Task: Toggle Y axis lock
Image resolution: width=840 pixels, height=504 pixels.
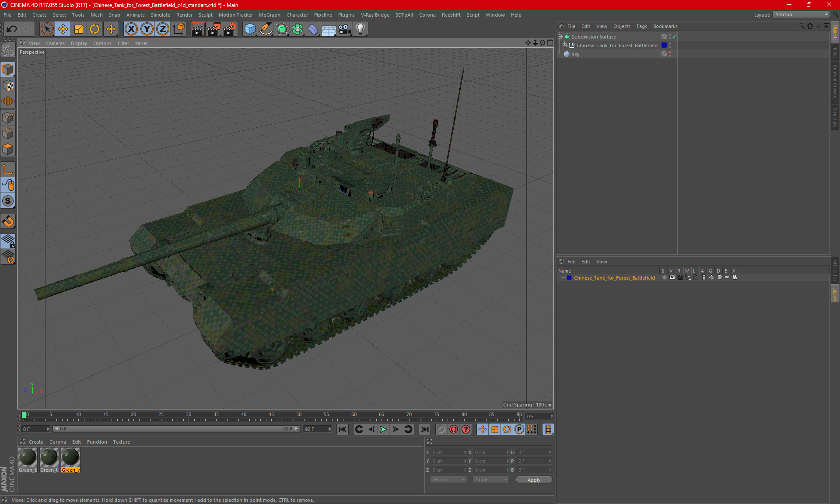Action: 147,29
